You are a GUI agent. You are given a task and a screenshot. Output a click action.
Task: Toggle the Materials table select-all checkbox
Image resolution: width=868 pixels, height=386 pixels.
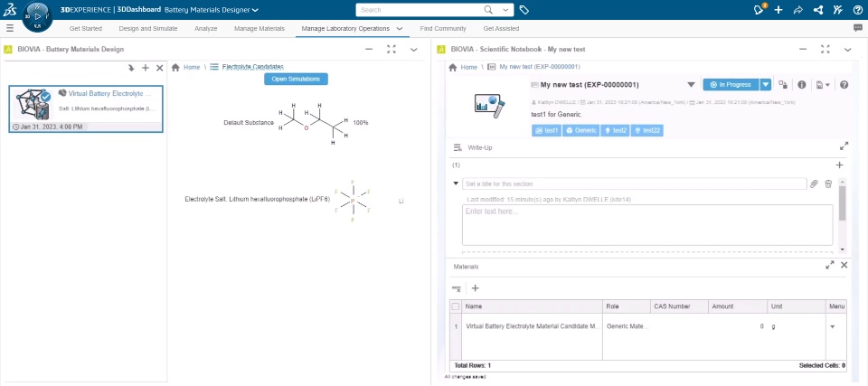click(x=456, y=306)
